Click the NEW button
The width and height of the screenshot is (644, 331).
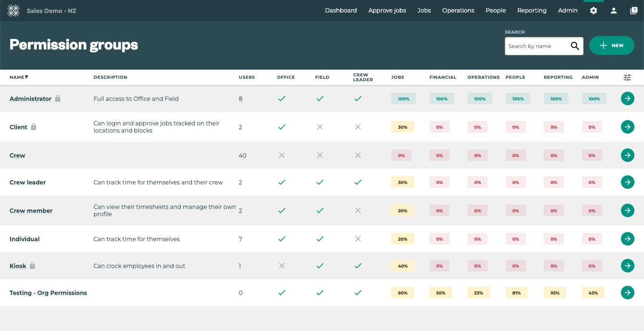[611, 45]
